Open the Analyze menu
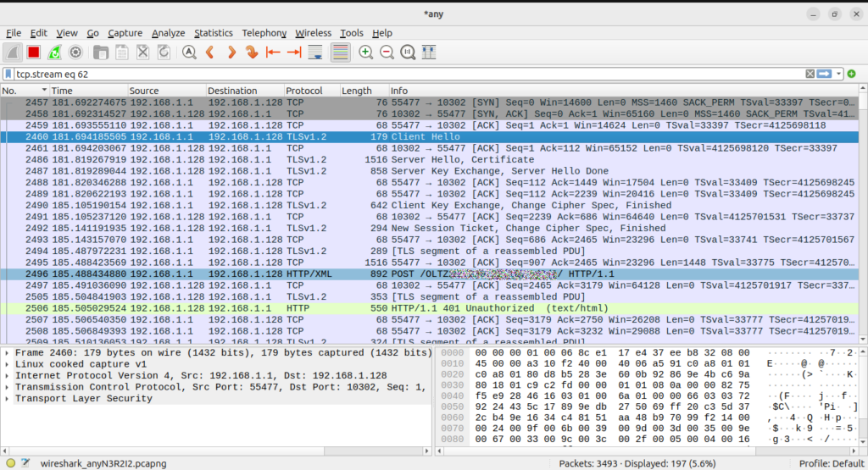Image resolution: width=868 pixels, height=470 pixels. click(169, 33)
